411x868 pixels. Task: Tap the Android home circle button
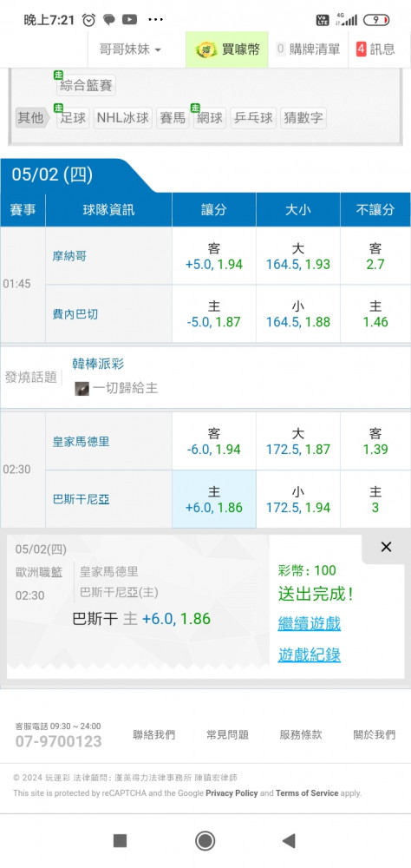tap(205, 841)
